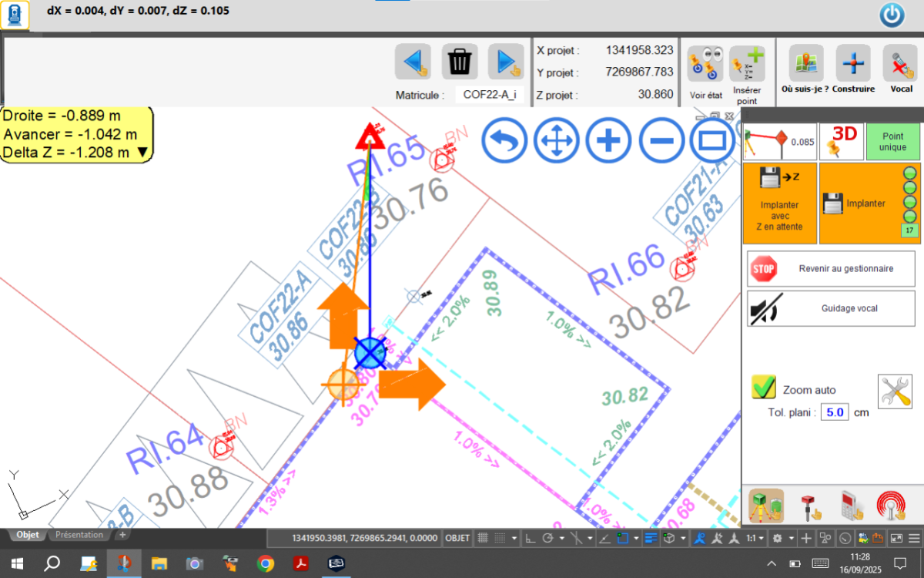Advance to the next point with right arrow
924x578 pixels.
(x=506, y=62)
